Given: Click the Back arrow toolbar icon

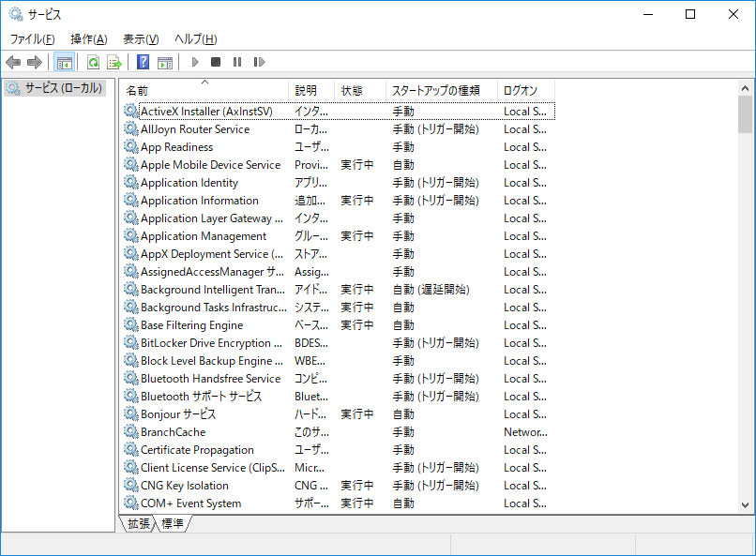Looking at the screenshot, I should click(13, 62).
